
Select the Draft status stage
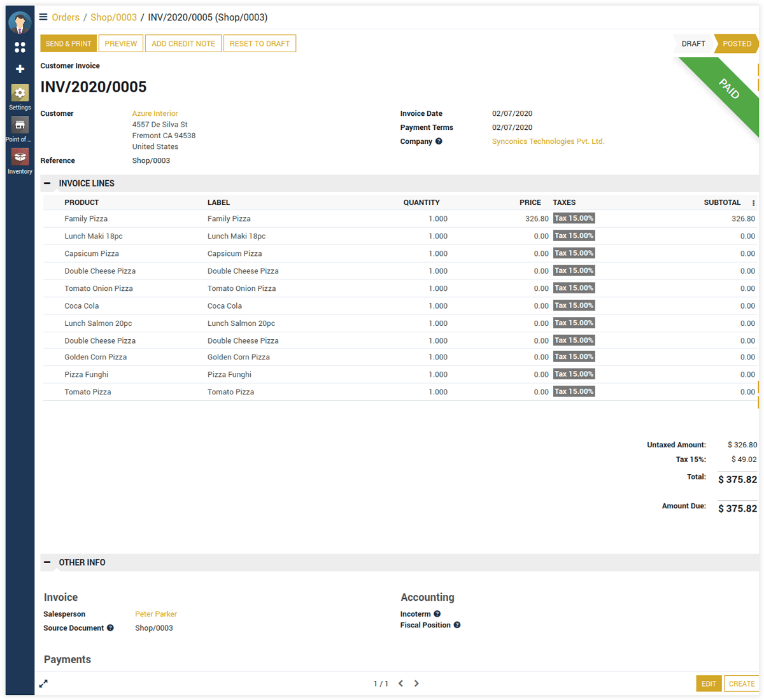(693, 44)
